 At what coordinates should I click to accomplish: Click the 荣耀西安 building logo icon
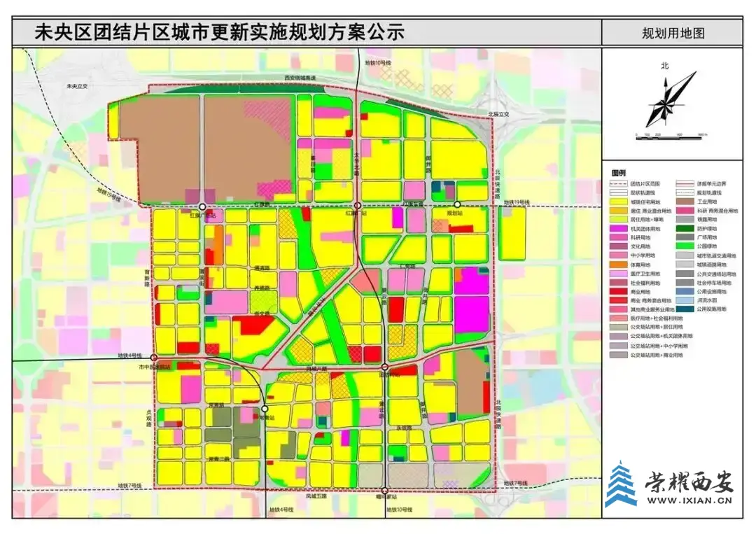[620, 483]
